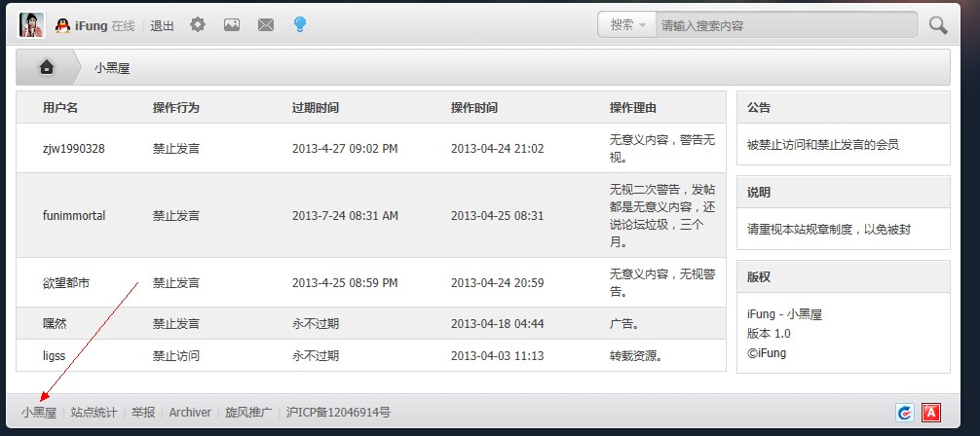Screen dimensions: 980x436
Task: Click the reason 转载资源。
Action: [x=636, y=356]
